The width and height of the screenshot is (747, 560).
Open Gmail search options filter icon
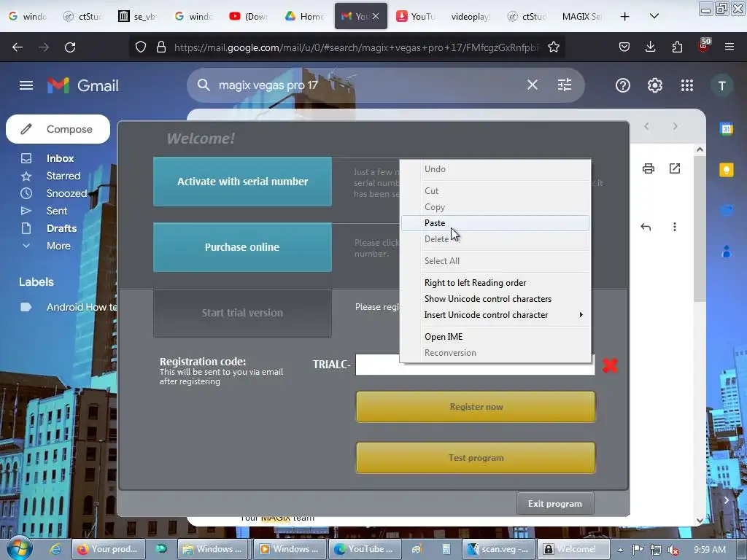(565, 85)
